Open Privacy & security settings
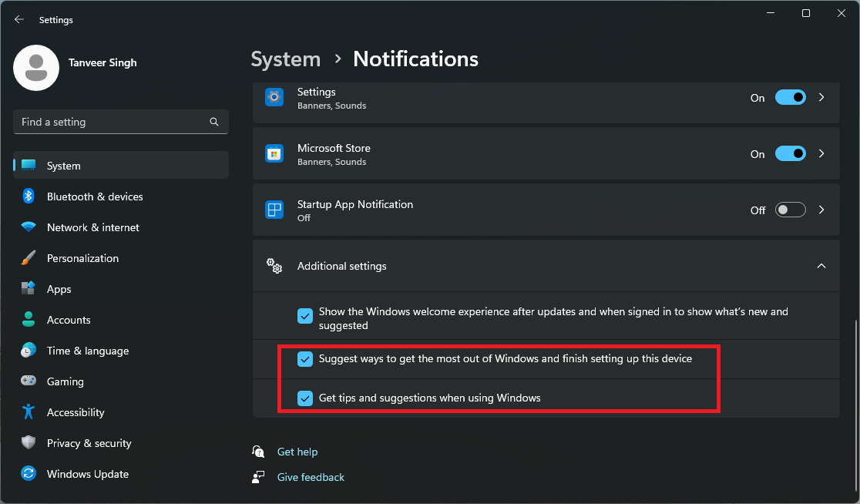Image resolution: width=860 pixels, height=504 pixels. tap(89, 443)
